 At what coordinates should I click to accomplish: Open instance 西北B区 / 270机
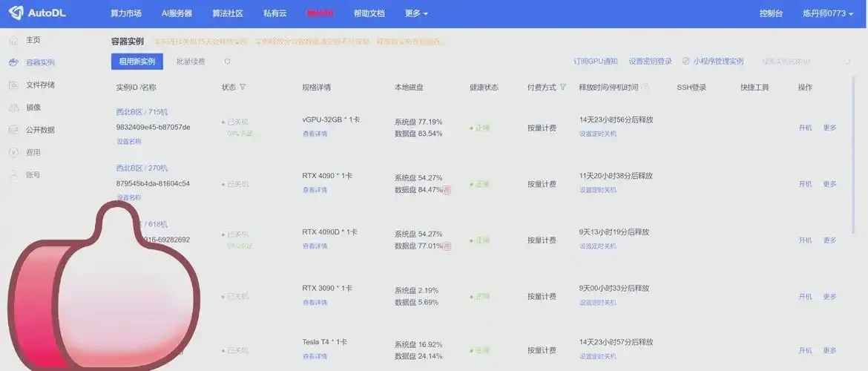point(142,168)
